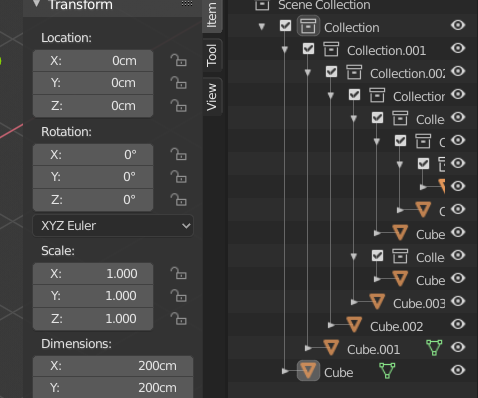Click the green mesh data icon beside Cube
478x398 pixels.
point(387,370)
